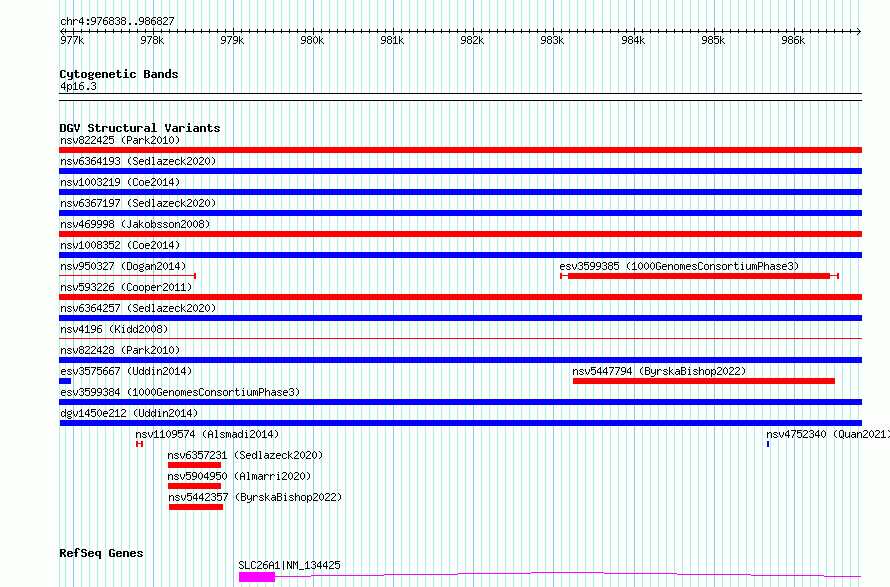Click the blue esv3599384 variant bar
This screenshot has height=587, width=890.
click(x=460, y=402)
